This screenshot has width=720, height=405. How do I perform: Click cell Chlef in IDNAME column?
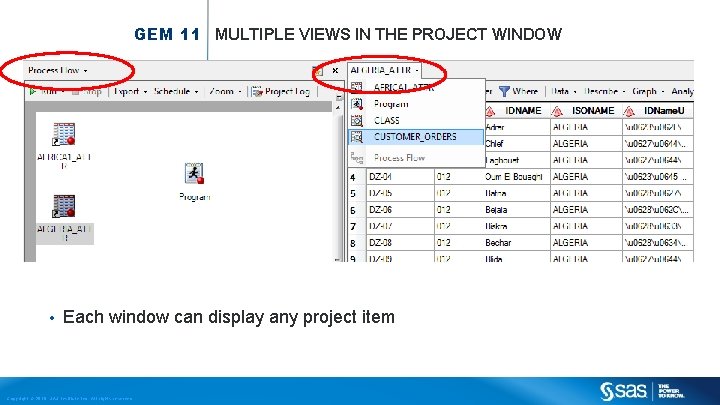point(517,144)
